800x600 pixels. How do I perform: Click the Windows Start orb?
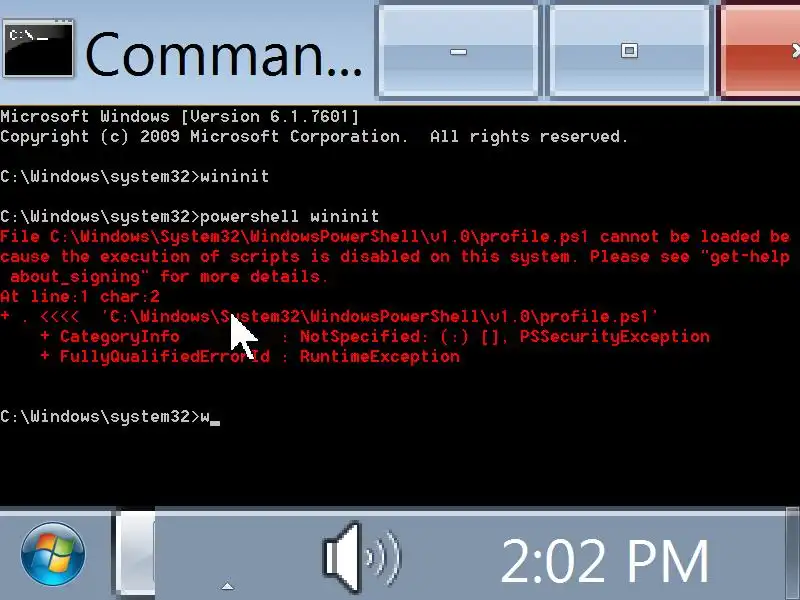click(x=53, y=553)
